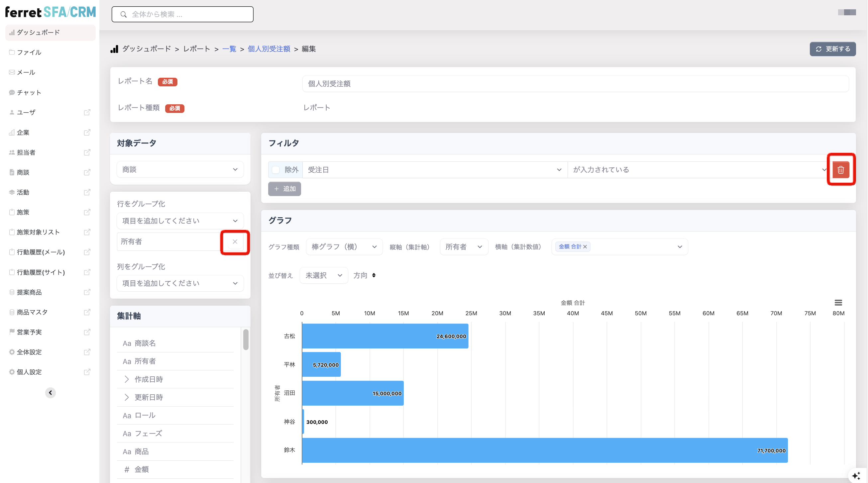The width and height of the screenshot is (868, 483).
Task: Open 商談 external link icon
Action: [87, 172]
